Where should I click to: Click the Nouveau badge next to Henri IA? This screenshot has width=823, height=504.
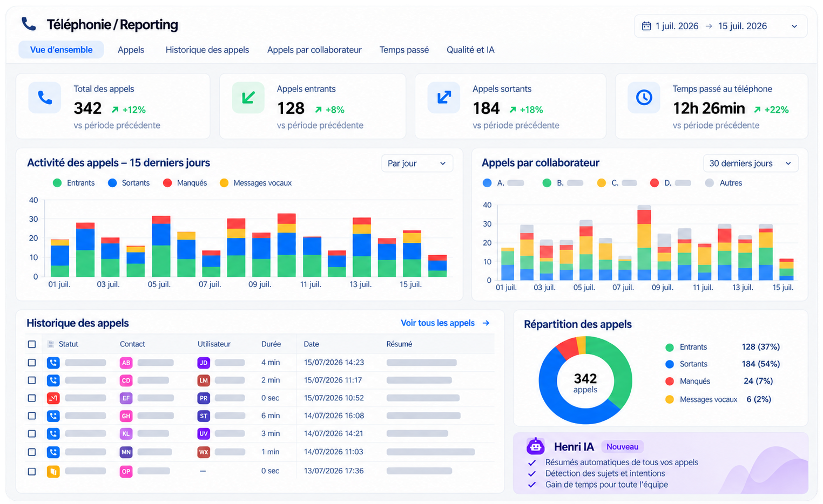tap(622, 447)
